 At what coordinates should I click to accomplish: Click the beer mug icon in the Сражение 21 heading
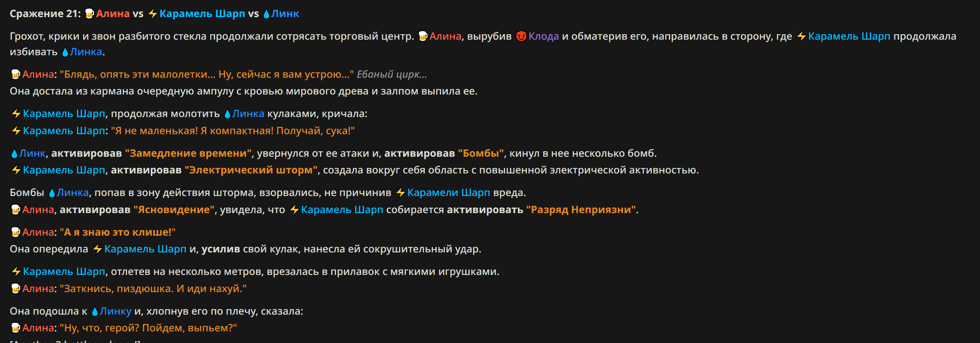[89, 14]
